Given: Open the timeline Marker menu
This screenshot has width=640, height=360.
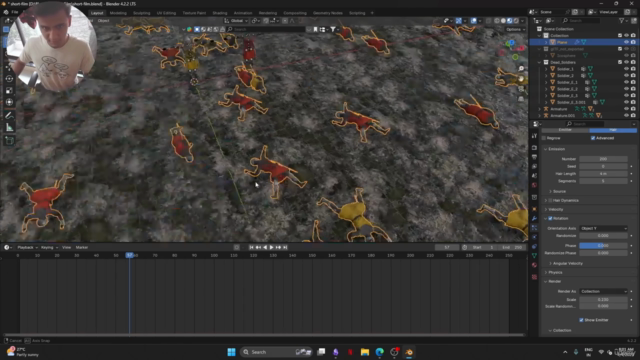Looking at the screenshot, I should coord(82,247).
